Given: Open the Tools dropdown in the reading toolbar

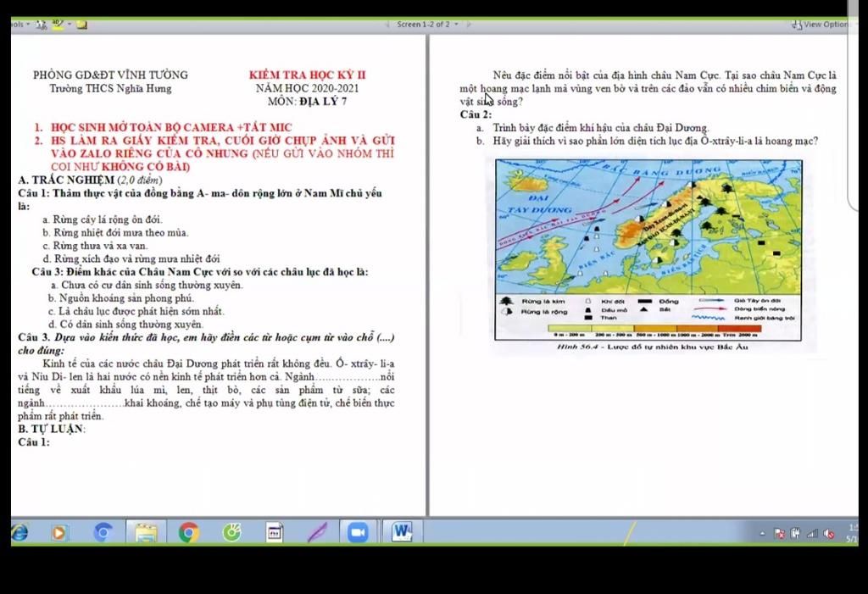Looking at the screenshot, I should [x=20, y=25].
